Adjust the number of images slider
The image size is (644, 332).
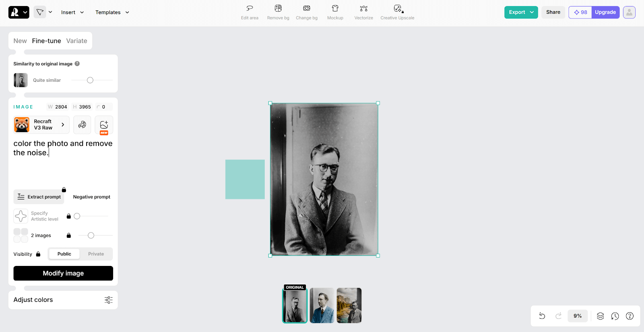point(91,235)
